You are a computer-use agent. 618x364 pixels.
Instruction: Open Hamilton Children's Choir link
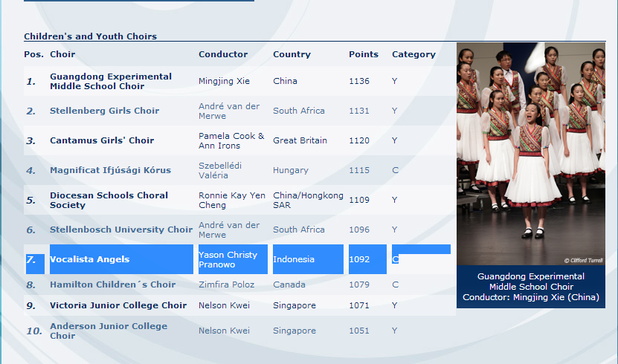[112, 285]
